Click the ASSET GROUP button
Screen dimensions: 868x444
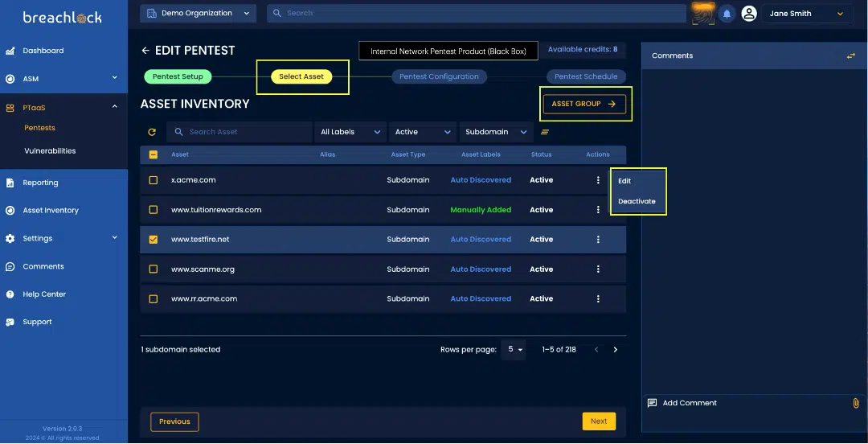(584, 105)
